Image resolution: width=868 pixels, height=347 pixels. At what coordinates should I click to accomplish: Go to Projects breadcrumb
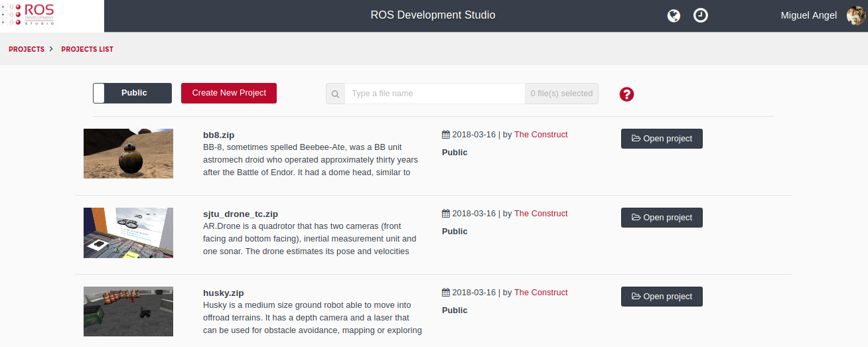pyautogui.click(x=27, y=49)
